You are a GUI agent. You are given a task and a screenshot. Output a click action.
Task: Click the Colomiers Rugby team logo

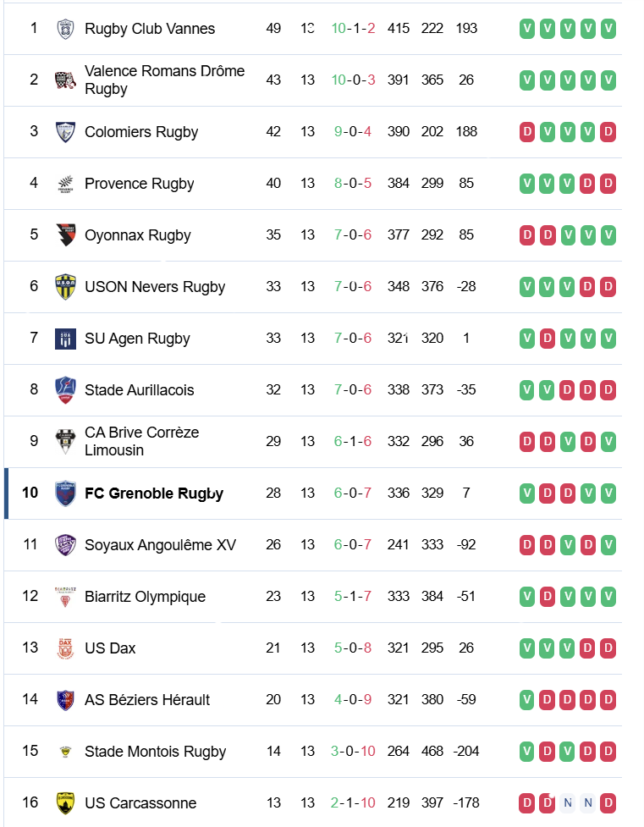click(x=65, y=132)
